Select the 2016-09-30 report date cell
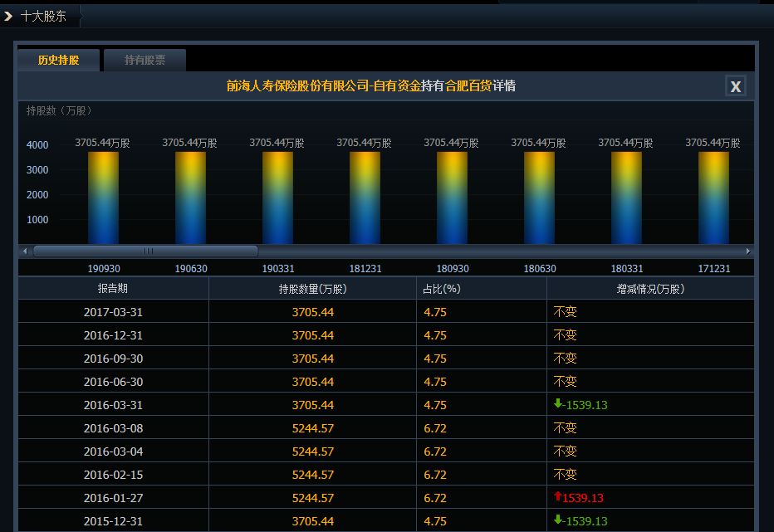The height and width of the screenshot is (532, 774). (x=113, y=359)
